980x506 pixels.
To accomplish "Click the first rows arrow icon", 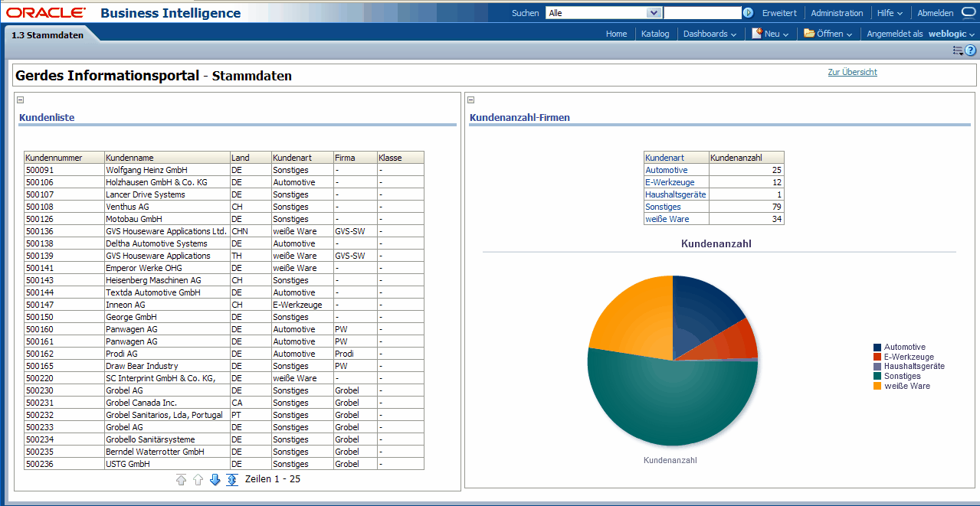I will click(182, 480).
